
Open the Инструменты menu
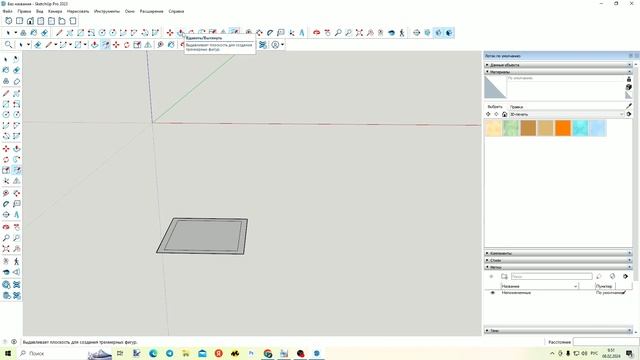point(107,11)
